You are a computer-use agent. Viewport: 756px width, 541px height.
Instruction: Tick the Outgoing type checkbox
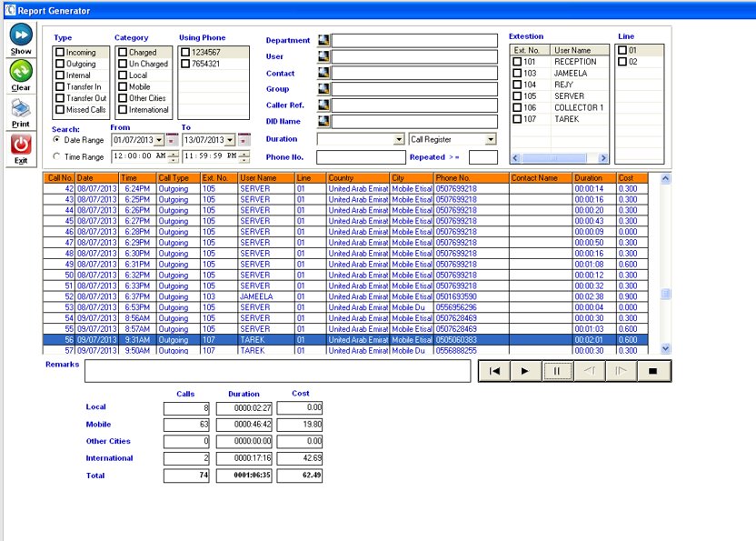click(x=60, y=64)
